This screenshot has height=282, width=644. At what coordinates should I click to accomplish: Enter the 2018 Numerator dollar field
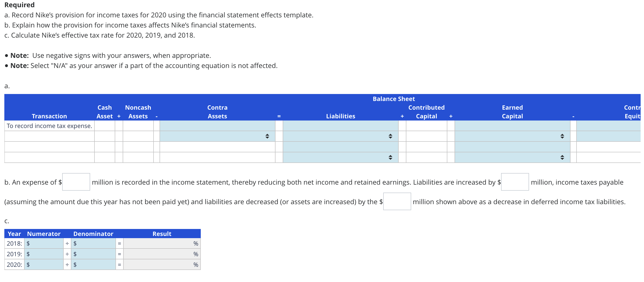click(x=44, y=243)
